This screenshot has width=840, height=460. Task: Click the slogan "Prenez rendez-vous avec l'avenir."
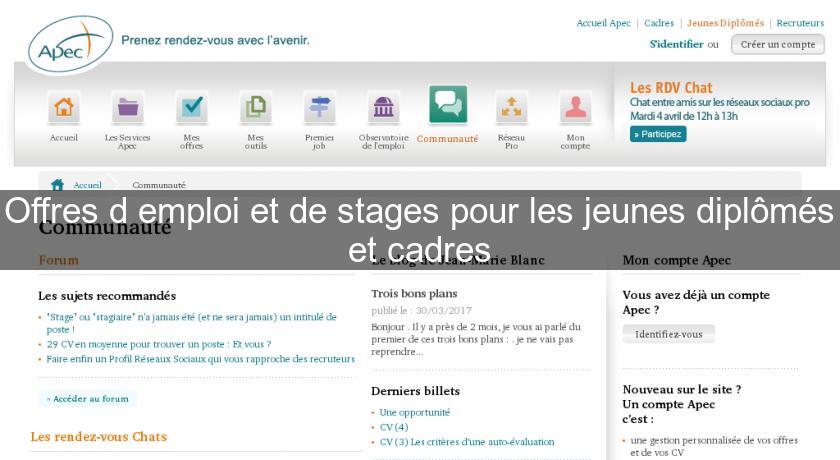pyautogui.click(x=215, y=40)
